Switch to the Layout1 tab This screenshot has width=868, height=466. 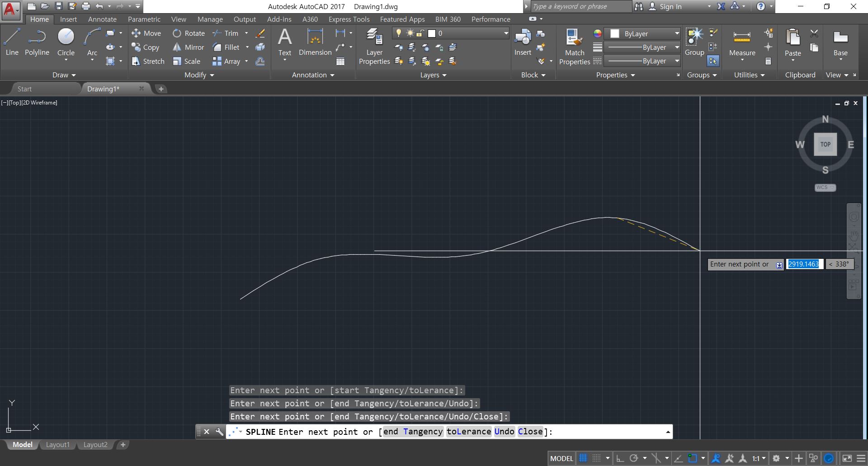tap(58, 445)
